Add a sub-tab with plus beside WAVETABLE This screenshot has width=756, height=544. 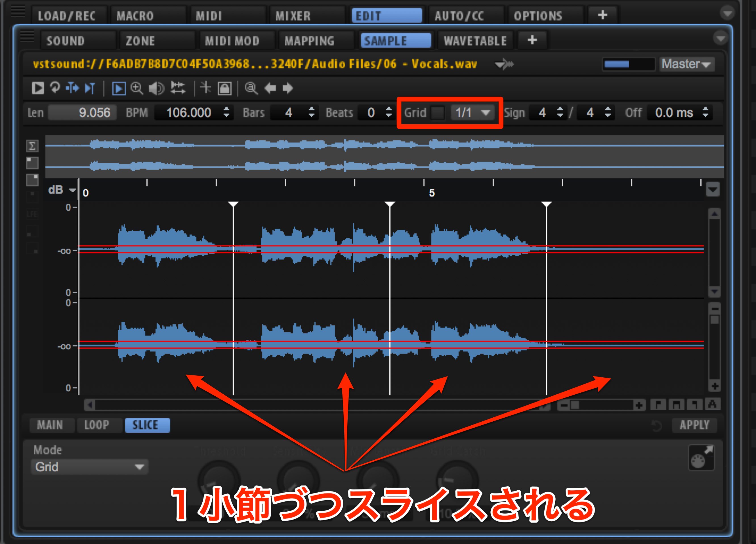coord(532,40)
